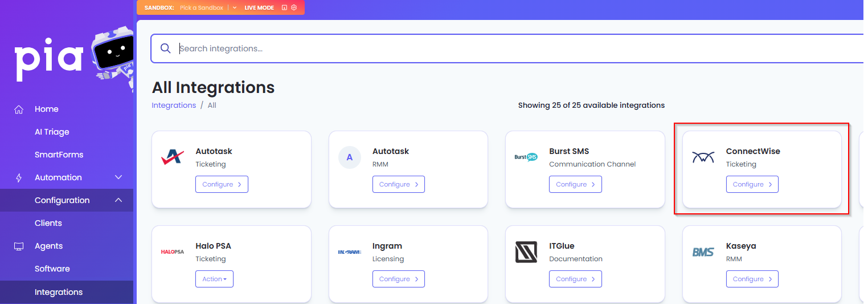The height and width of the screenshot is (304, 868).
Task: Click the Automation lightning bolt icon
Action: (19, 177)
